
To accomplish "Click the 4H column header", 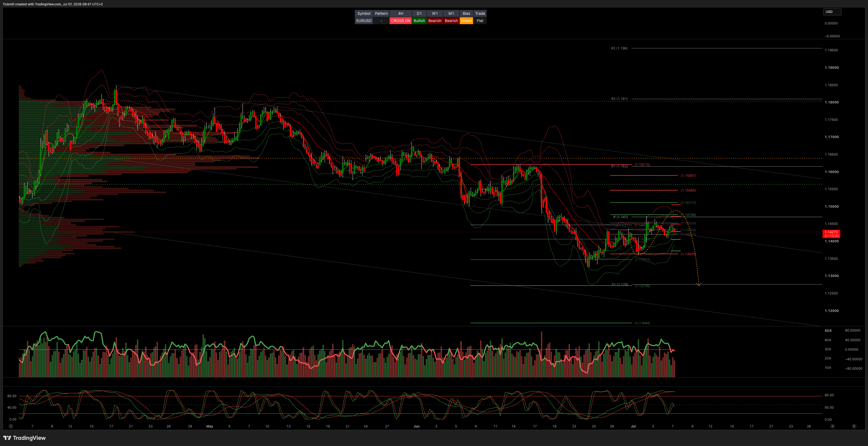I will 401,13.
